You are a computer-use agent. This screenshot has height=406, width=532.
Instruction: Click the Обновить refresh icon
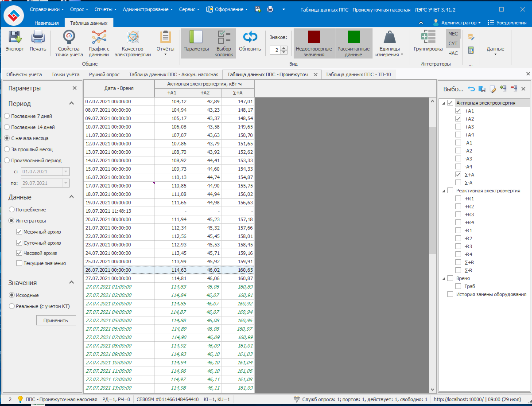250,38
